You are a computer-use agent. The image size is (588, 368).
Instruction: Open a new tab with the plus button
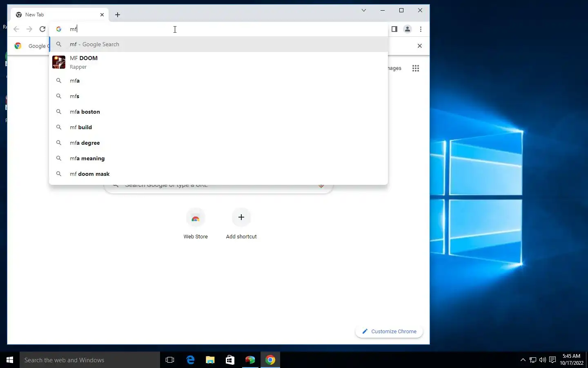coord(118,15)
